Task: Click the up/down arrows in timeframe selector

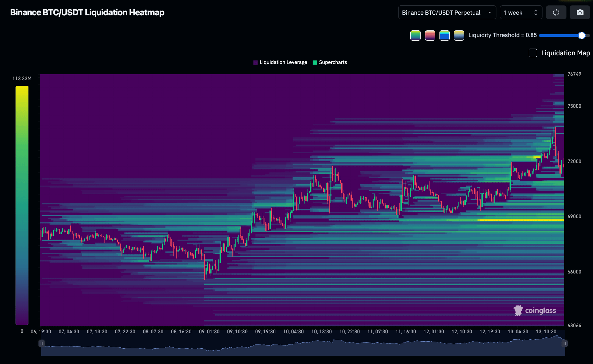Action: coord(536,12)
